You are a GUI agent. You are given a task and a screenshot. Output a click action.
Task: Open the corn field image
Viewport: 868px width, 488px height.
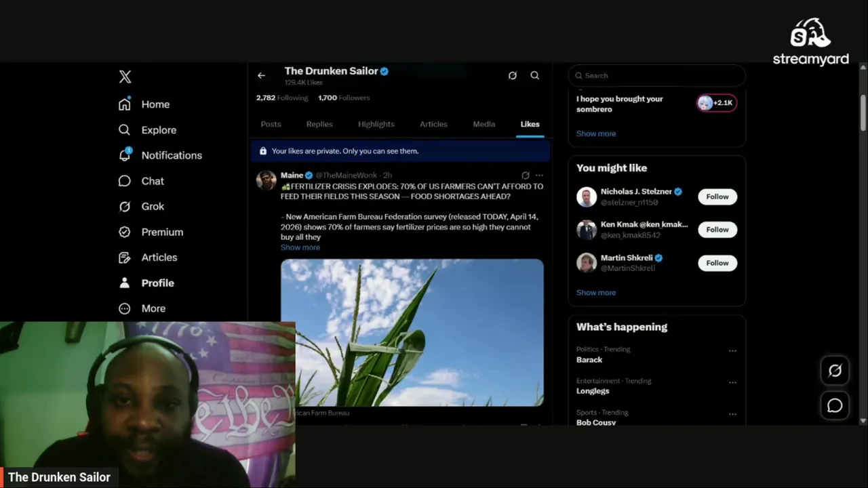click(x=412, y=332)
